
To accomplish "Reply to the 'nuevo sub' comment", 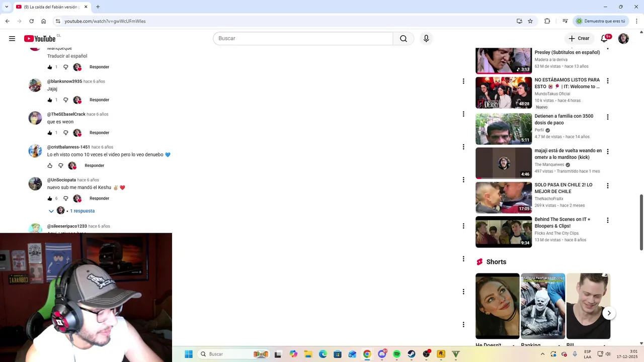I will coord(99,199).
